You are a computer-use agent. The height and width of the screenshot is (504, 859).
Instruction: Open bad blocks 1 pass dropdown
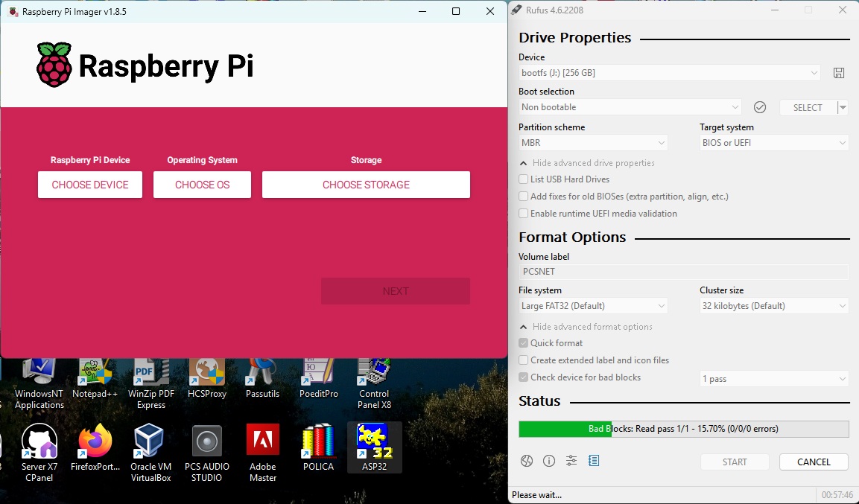[x=774, y=379]
